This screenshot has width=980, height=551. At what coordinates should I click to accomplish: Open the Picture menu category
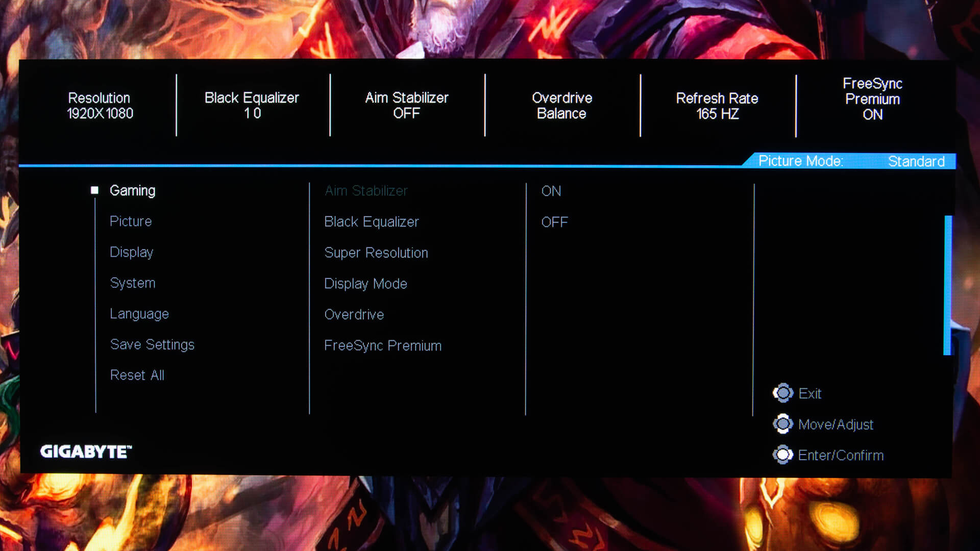click(x=131, y=221)
